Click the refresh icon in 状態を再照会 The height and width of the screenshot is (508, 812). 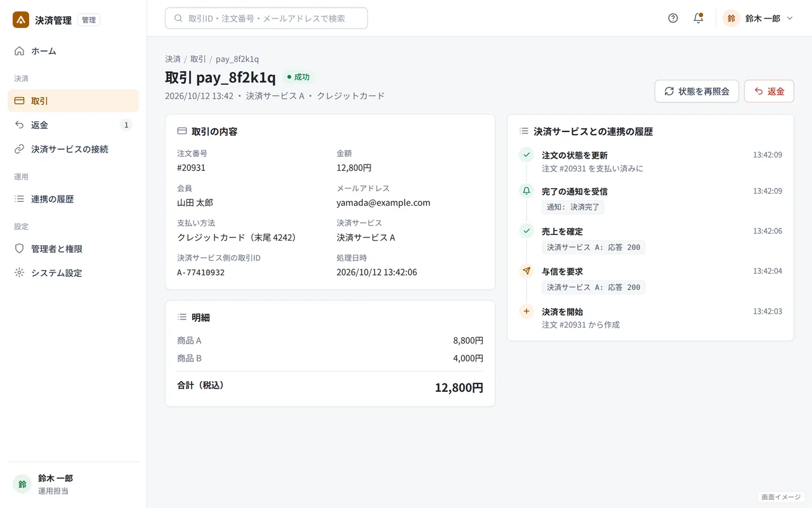pos(669,91)
